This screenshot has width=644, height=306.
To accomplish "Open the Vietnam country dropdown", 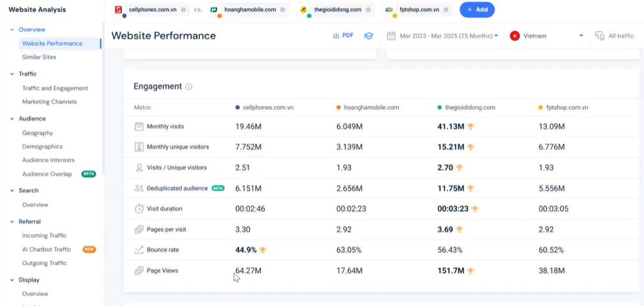I will coord(546,36).
